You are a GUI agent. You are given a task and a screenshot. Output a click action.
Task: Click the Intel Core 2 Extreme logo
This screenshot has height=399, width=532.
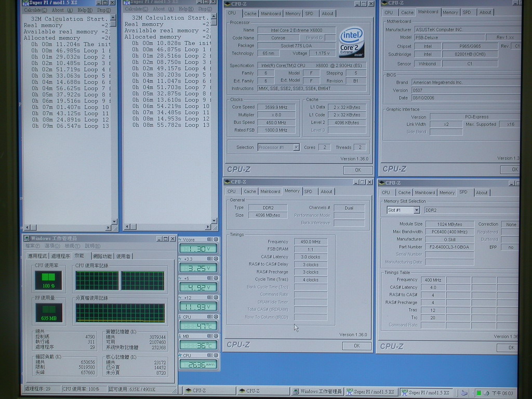[x=352, y=42]
